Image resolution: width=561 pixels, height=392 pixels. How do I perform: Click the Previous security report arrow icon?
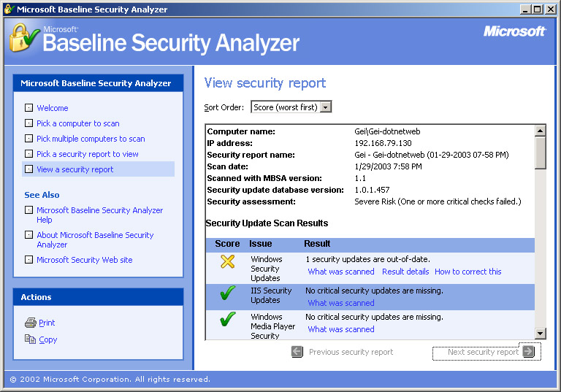point(297,352)
